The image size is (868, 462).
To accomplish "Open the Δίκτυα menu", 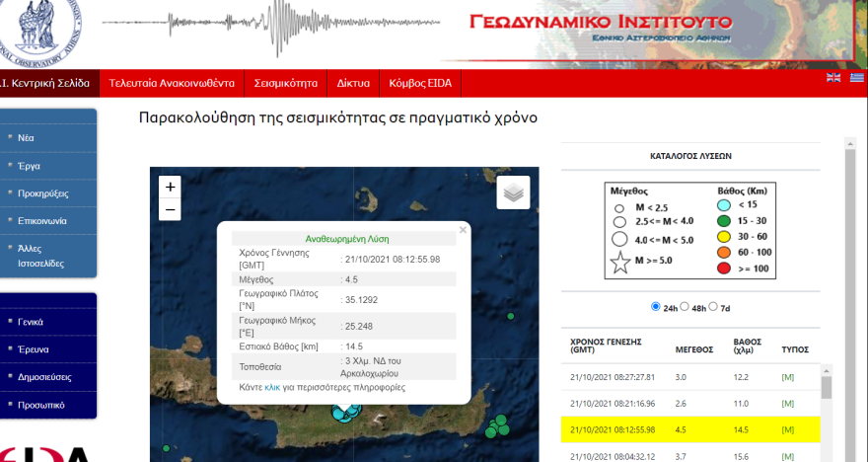I will click(x=353, y=83).
